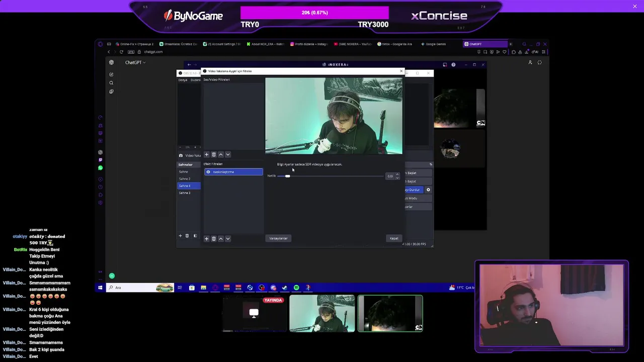Open search chats icon in ChatGPT sidebar
The width and height of the screenshot is (644, 362).
[x=111, y=83]
